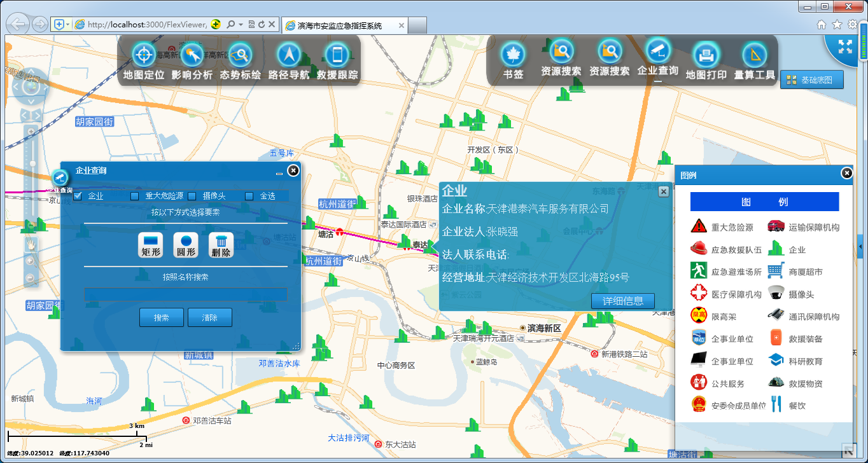Select the pan hand tool on the navigation bar
Viewport: 868px width, 463px height.
tap(30, 244)
